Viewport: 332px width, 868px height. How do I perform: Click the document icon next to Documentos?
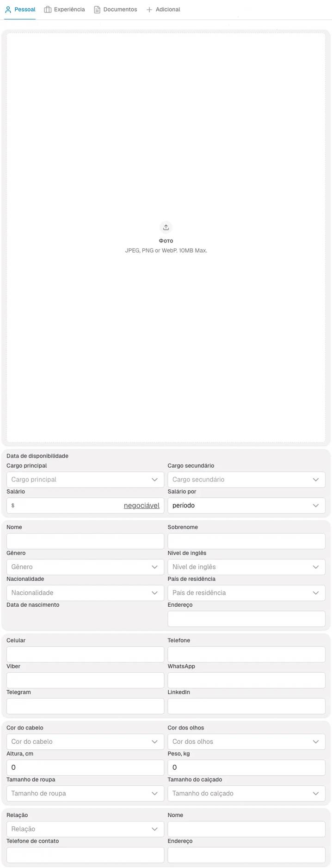click(x=96, y=9)
